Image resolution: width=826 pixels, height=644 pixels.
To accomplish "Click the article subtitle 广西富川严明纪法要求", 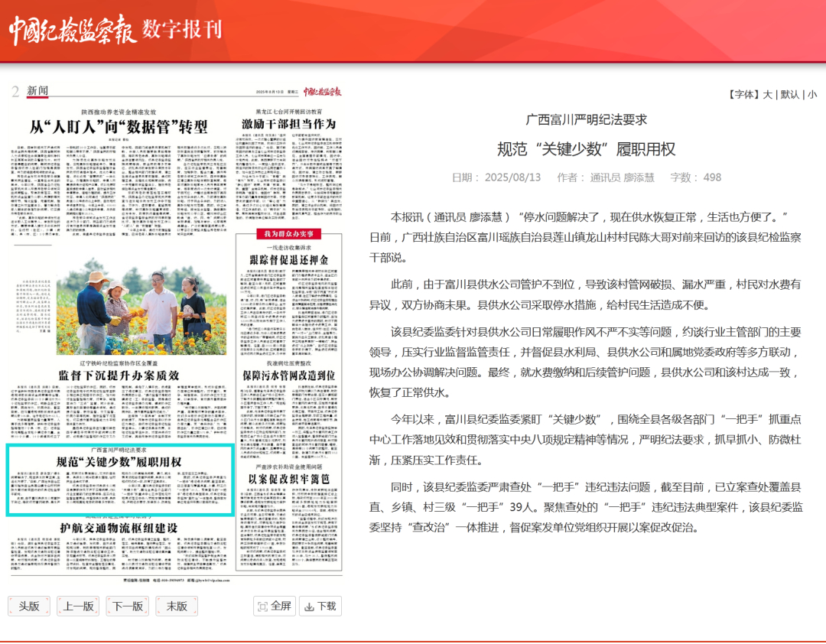I will [x=587, y=119].
